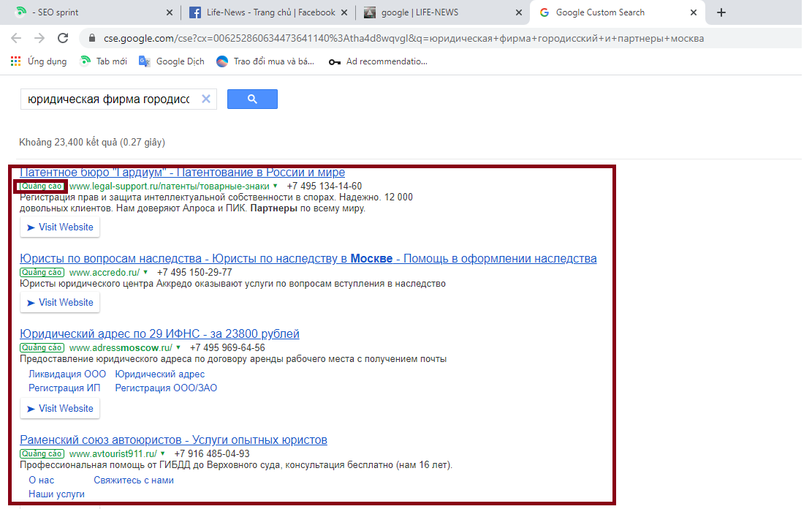This screenshot has height=509, width=812.
Task: Click the Quảng cáo badge on accredo.ru ad
Action: [42, 272]
